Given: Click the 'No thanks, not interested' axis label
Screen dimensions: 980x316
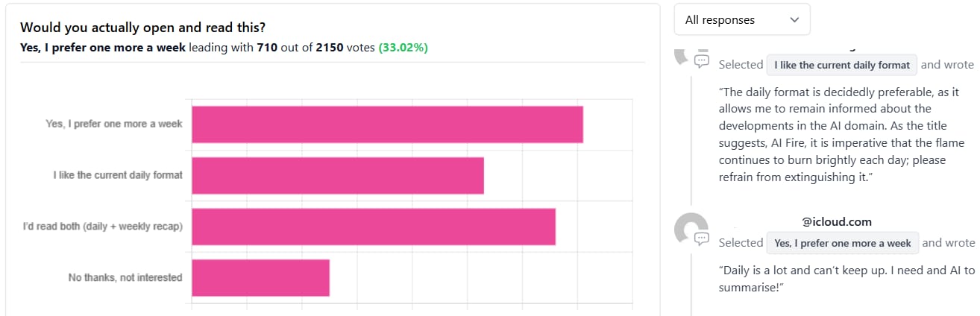Looking at the screenshot, I should (x=125, y=277).
